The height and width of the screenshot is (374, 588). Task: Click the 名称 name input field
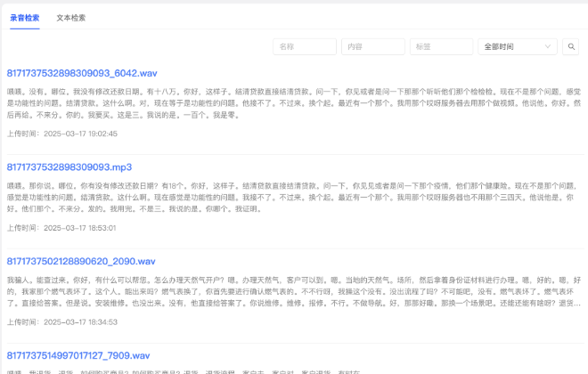(304, 46)
